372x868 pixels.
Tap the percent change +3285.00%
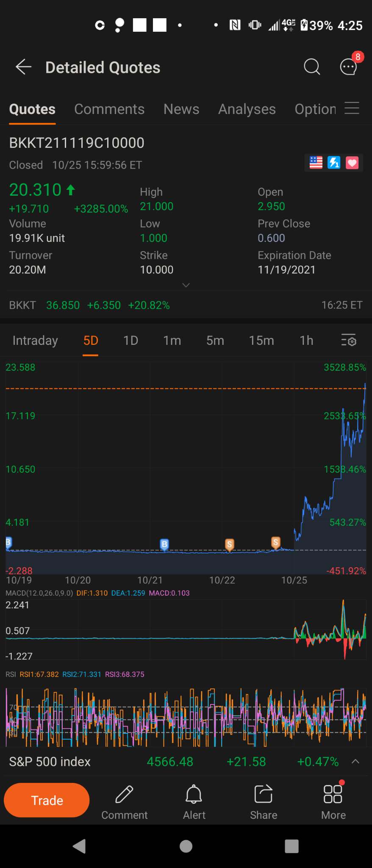[x=101, y=209]
